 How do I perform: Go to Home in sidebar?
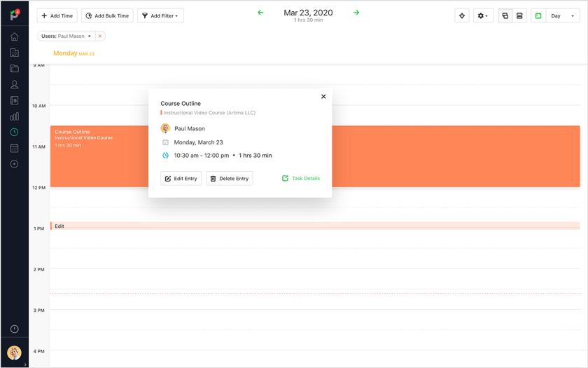(14, 36)
